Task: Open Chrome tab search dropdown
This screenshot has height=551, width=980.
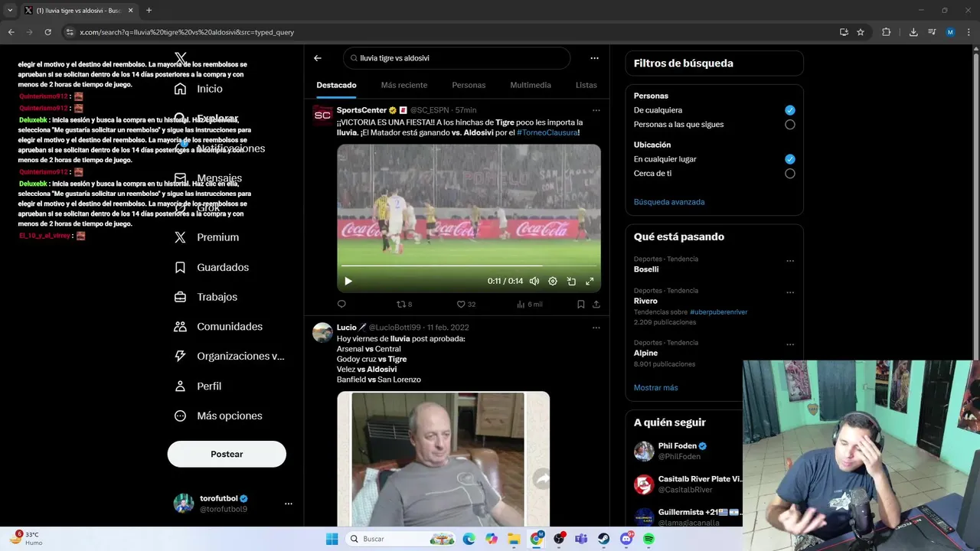Action: coord(10,10)
